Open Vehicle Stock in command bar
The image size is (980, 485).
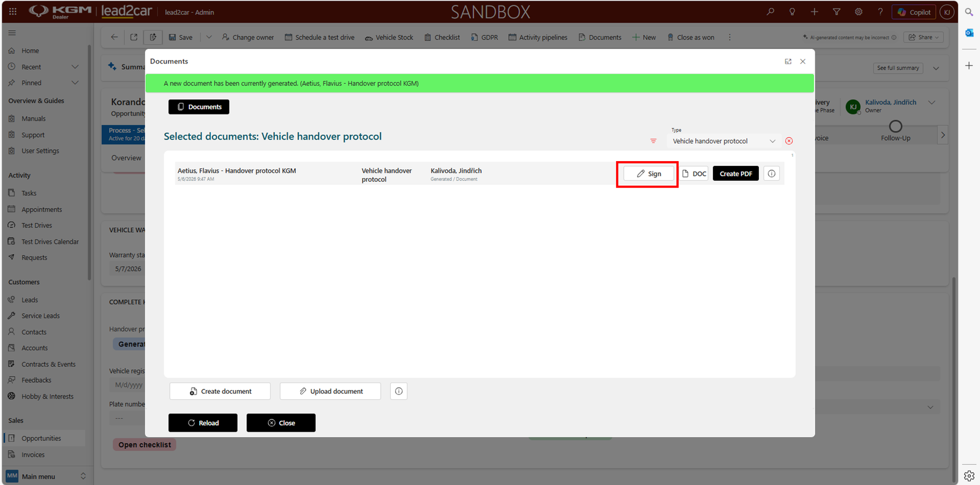coord(389,37)
